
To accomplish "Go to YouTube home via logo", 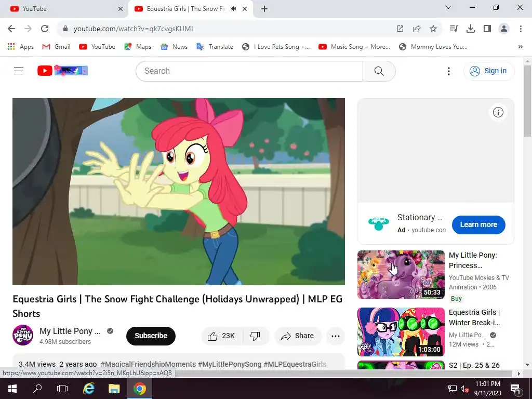I will (62, 71).
